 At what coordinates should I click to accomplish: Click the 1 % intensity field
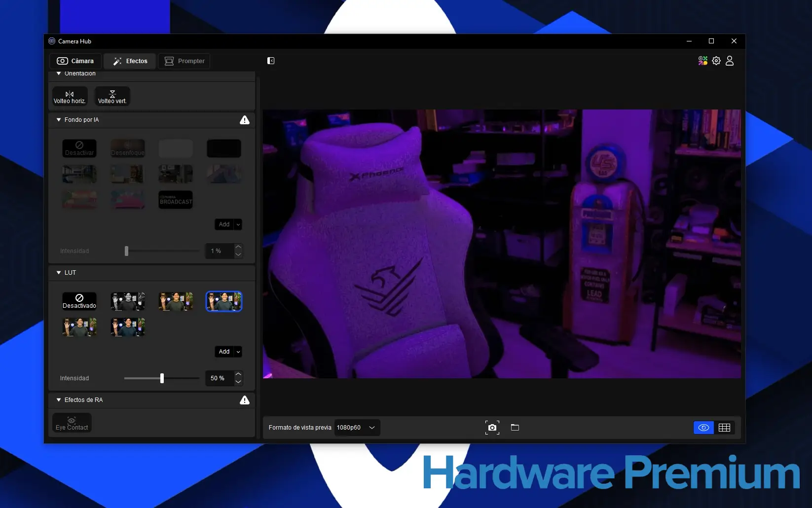(219, 251)
